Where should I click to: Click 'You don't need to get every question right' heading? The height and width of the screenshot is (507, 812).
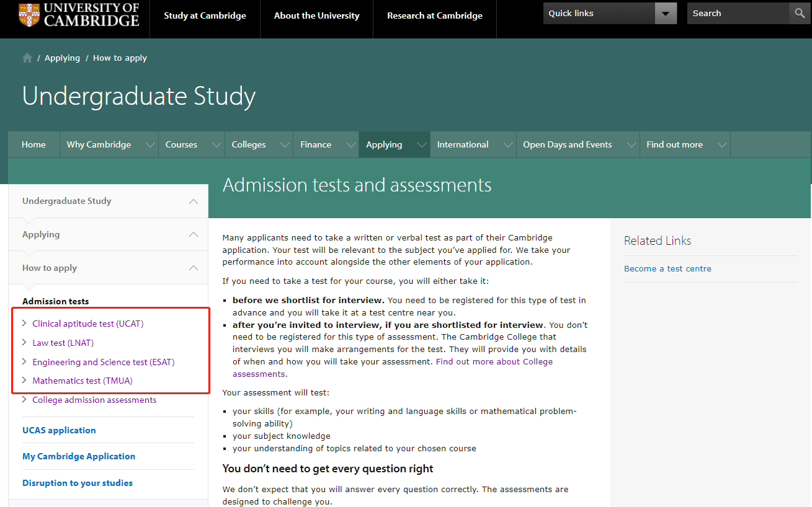(328, 469)
